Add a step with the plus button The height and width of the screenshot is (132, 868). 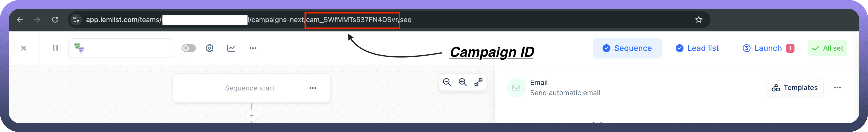pos(252,116)
